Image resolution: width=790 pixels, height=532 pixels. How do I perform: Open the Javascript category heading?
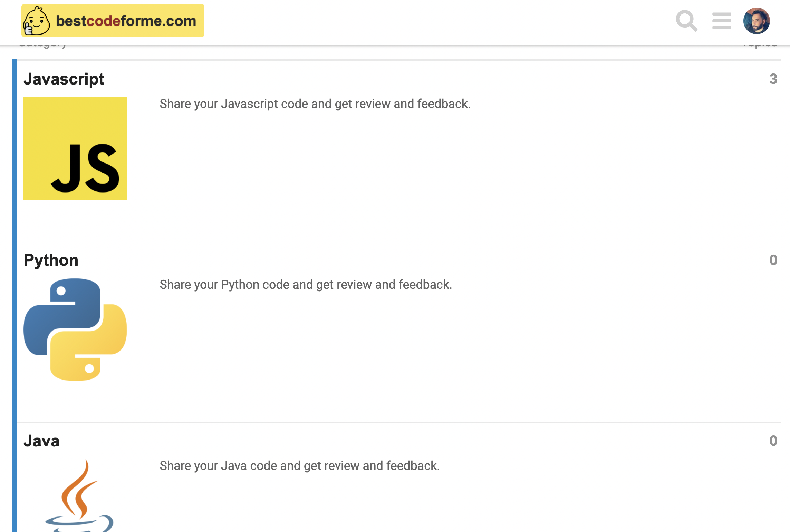pyautogui.click(x=64, y=79)
